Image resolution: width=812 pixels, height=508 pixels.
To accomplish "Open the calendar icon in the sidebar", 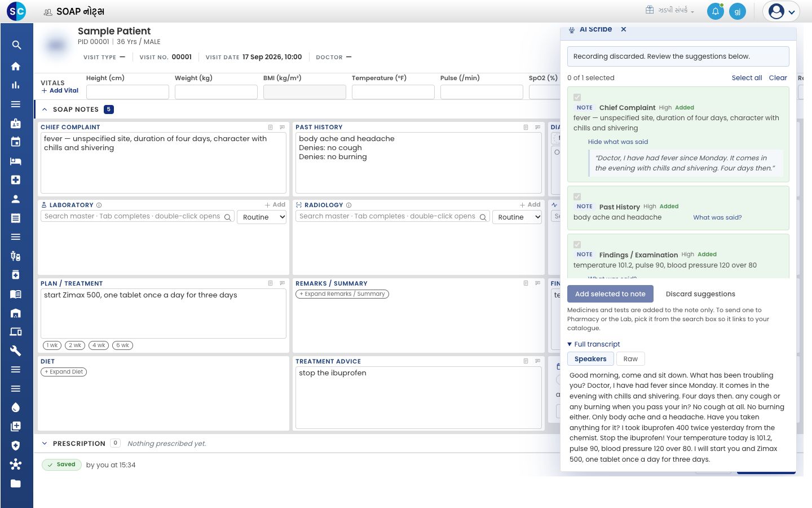I will (16, 142).
